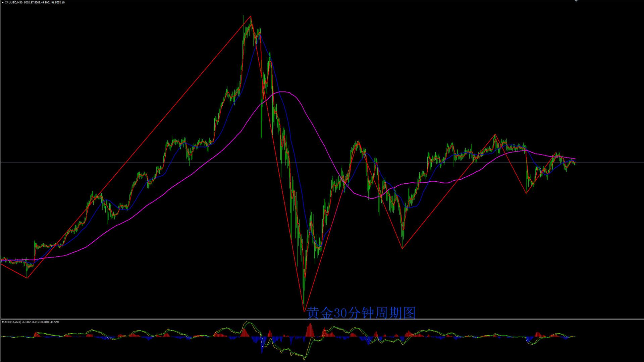The height and width of the screenshot is (362, 644).
Task: Click the first red zigzag low at far left
Action: 27,278
